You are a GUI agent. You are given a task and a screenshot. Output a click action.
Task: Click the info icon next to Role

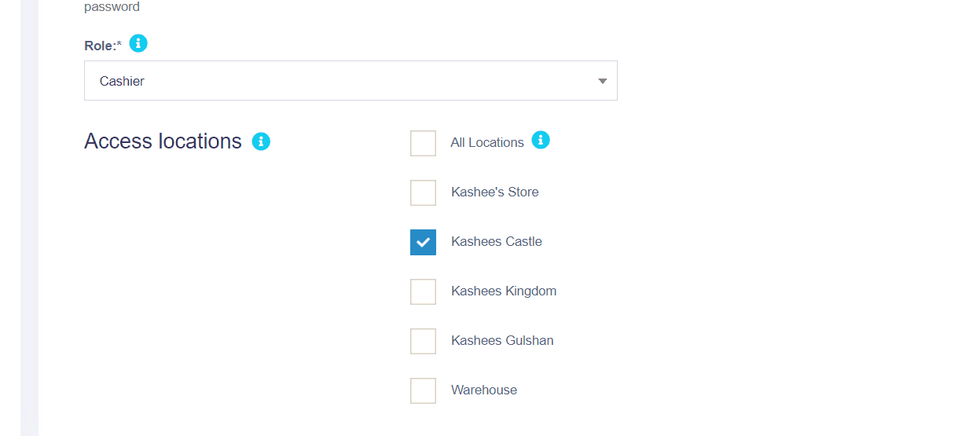click(138, 43)
